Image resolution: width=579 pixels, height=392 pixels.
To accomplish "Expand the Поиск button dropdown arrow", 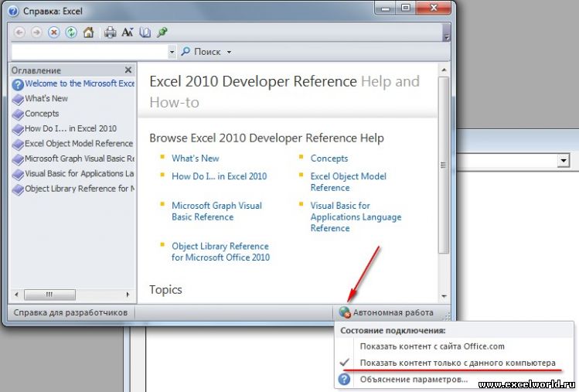I will point(230,53).
